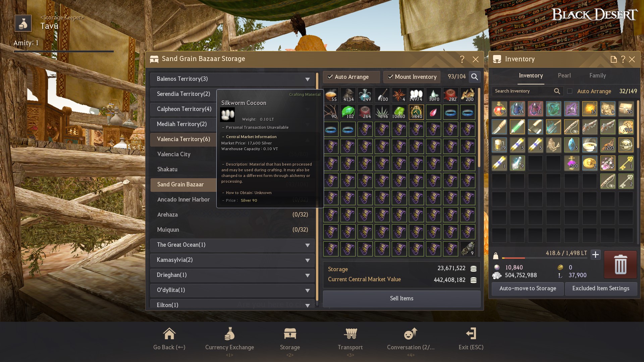Image resolution: width=644 pixels, height=362 pixels.
Task: Select the red mushroom stack of 282
Action: point(450,95)
